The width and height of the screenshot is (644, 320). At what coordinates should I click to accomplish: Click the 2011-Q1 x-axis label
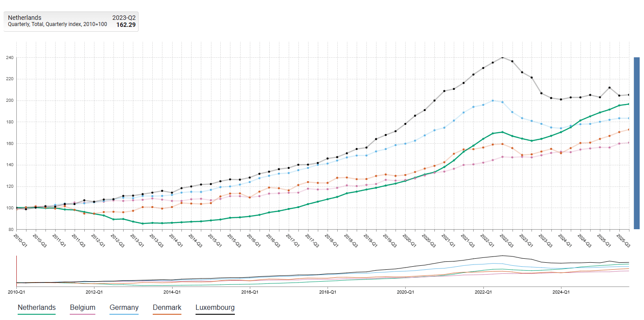pyautogui.click(x=60, y=240)
